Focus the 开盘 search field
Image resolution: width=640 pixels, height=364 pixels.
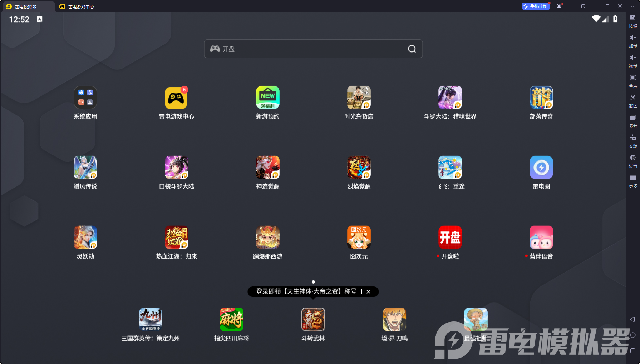tap(313, 49)
